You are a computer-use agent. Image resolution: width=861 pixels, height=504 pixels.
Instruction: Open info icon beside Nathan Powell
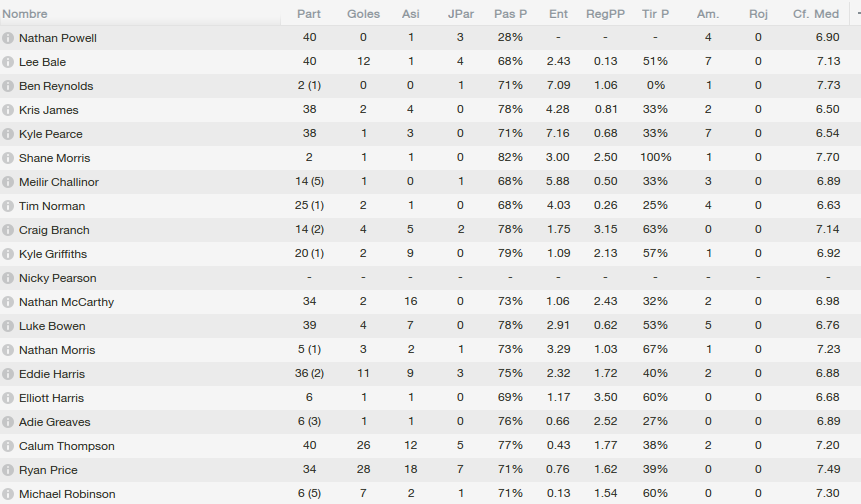(x=8, y=38)
